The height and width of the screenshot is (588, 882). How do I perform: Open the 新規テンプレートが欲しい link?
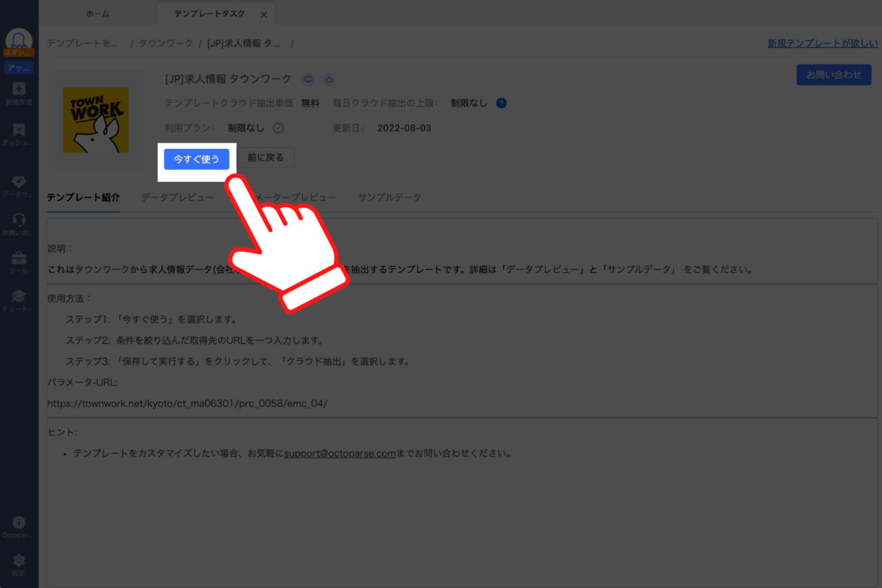click(823, 43)
